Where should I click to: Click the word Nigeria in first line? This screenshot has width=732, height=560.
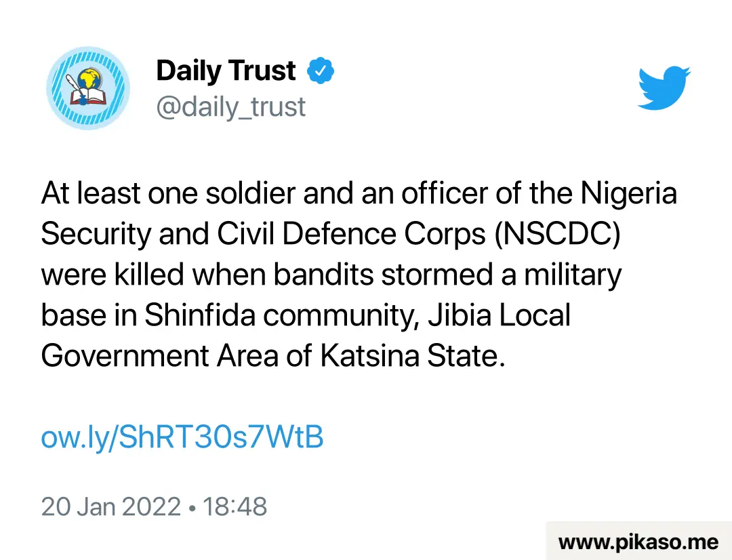pos(628,193)
